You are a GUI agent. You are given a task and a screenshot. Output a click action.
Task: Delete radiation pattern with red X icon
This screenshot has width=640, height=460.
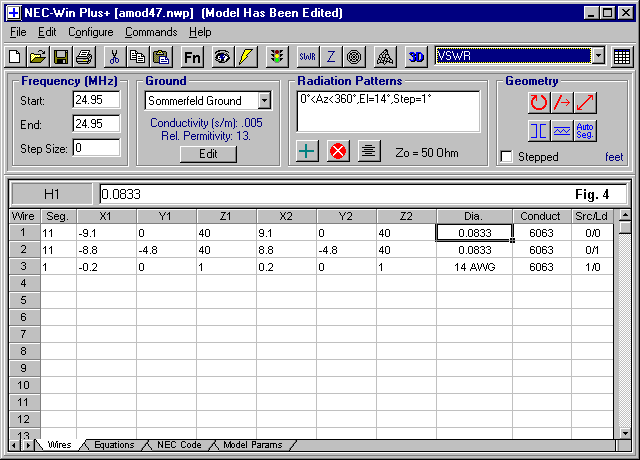(x=338, y=151)
